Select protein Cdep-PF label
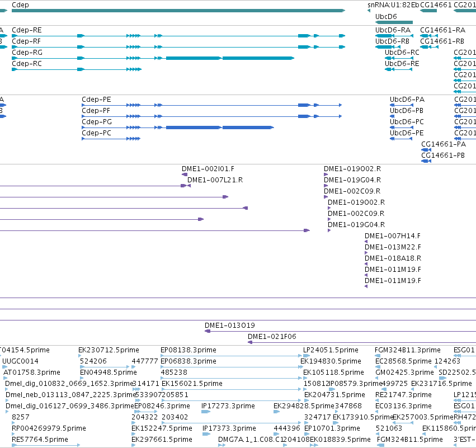 [x=96, y=111]
